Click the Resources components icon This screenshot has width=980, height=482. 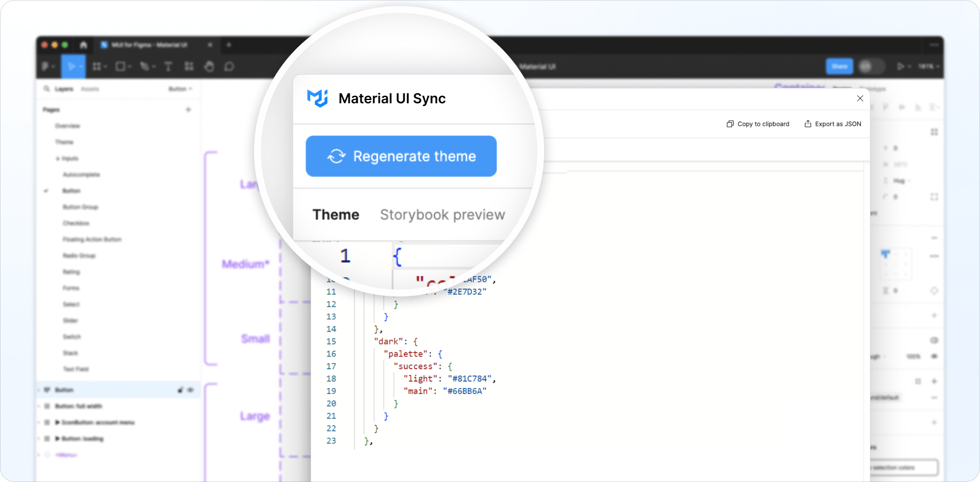pyautogui.click(x=189, y=66)
